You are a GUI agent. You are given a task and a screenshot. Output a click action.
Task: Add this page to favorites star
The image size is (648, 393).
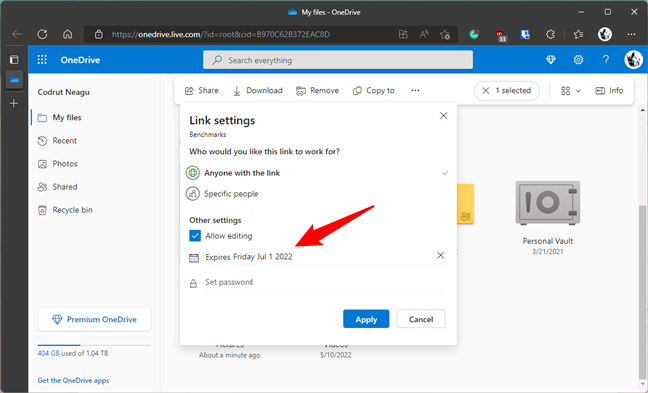tap(445, 34)
